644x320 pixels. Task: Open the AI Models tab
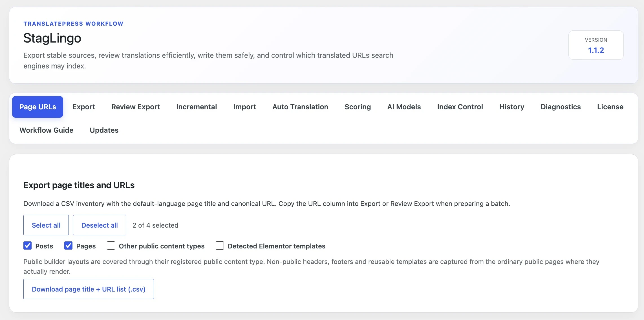[x=404, y=107]
